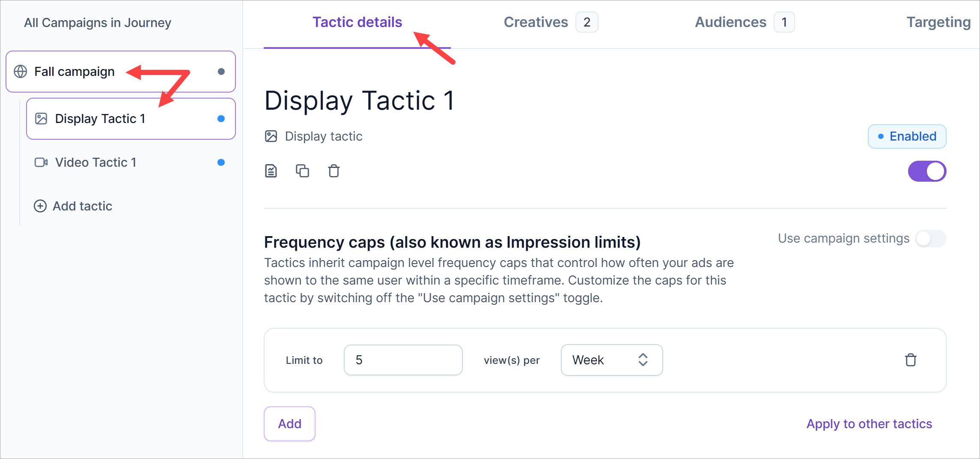This screenshot has width=980, height=459.
Task: Remove the frequency cap row with trash icon
Action: (x=910, y=360)
